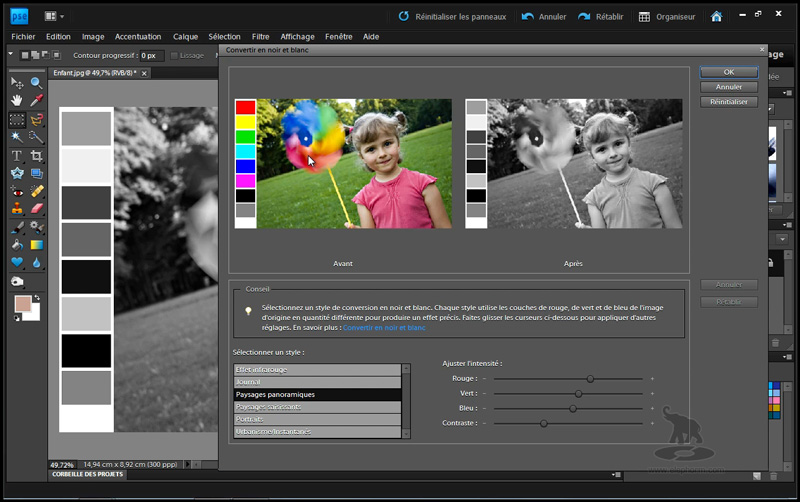
Task: Open the Calque menu
Action: (x=185, y=37)
